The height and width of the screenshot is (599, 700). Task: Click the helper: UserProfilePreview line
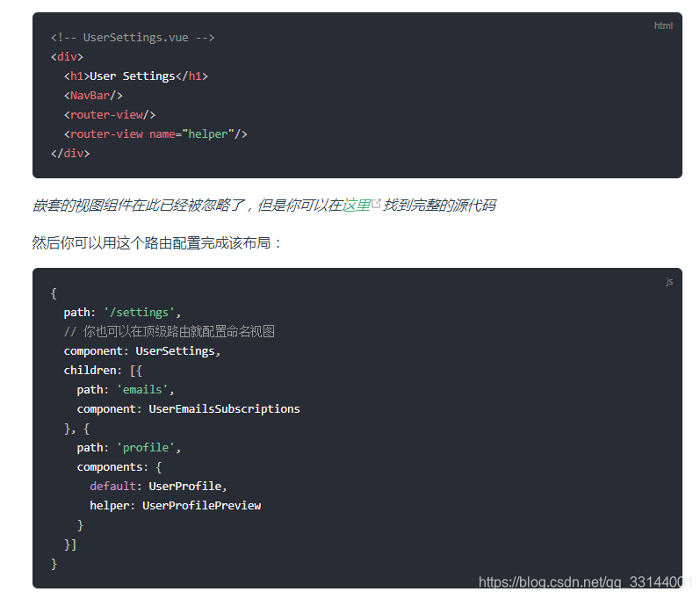(x=176, y=505)
